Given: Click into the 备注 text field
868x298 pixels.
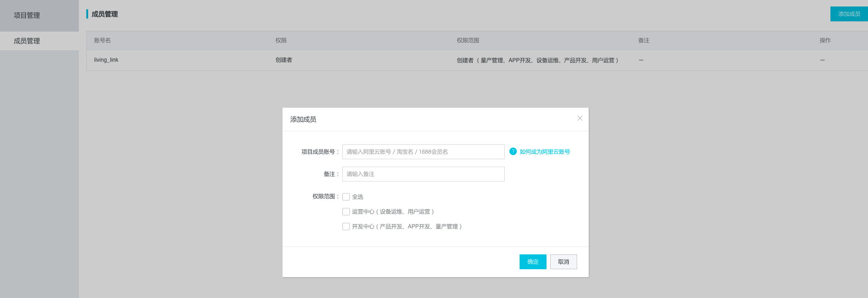Looking at the screenshot, I should [x=423, y=174].
